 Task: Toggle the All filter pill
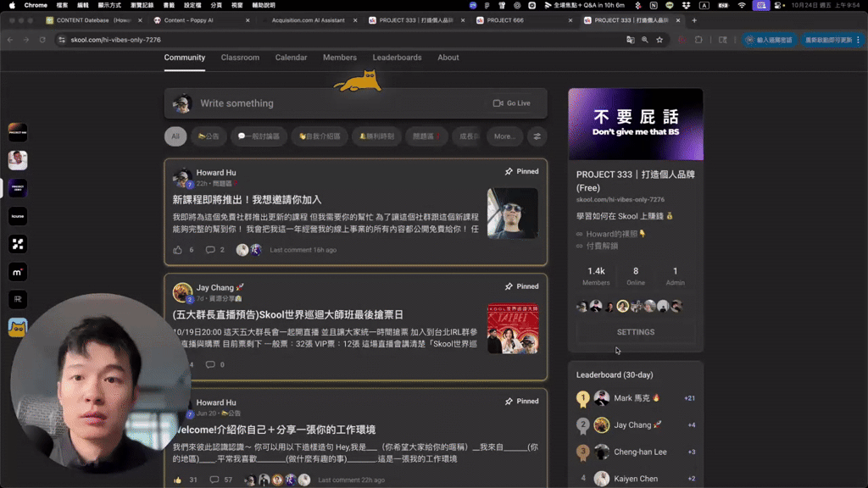click(175, 136)
